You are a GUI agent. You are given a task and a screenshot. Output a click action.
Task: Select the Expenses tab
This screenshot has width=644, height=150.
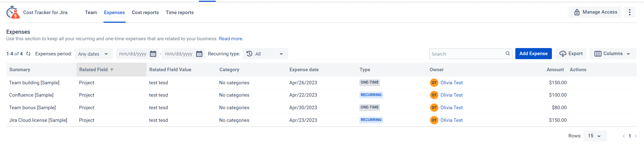[x=114, y=13]
